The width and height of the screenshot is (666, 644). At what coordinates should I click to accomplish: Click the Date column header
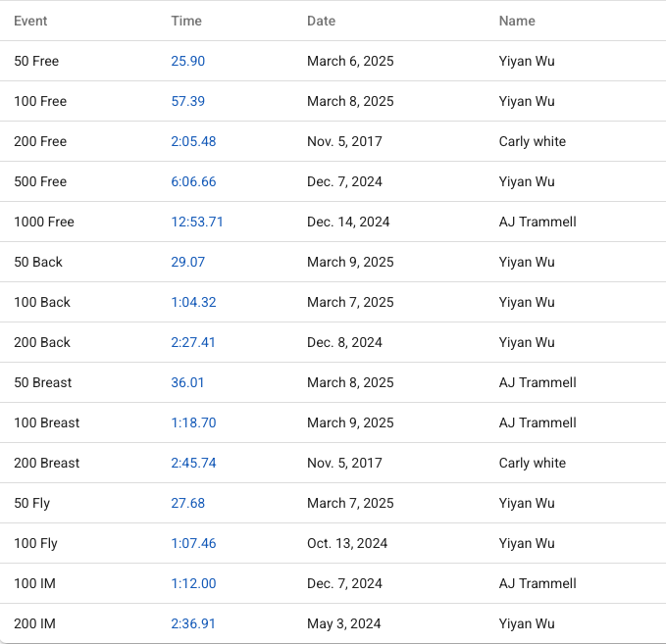tap(321, 21)
